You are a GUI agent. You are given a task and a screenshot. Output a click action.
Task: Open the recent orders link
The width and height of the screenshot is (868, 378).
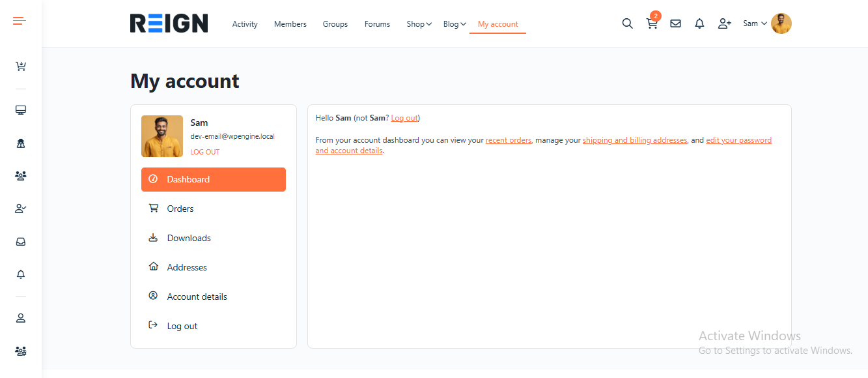(x=508, y=139)
